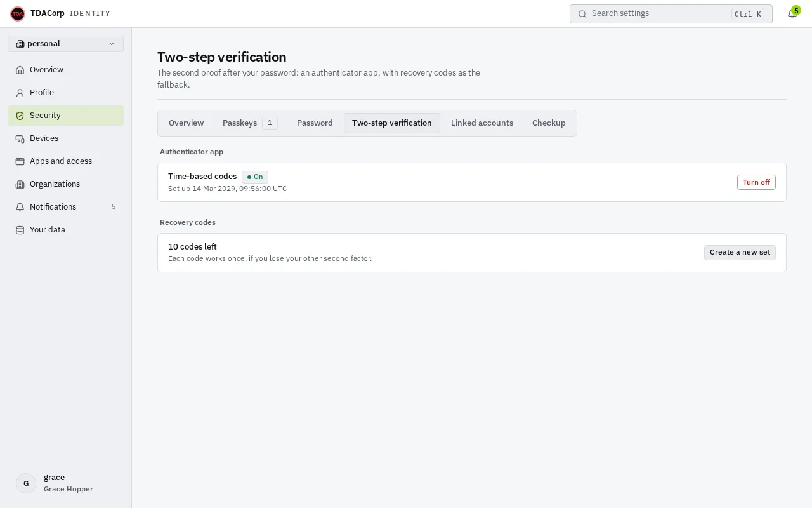Click the "Set up 14 Mar 2029" timestamp
Screen dimensions: 812x508
coord(228,189)
